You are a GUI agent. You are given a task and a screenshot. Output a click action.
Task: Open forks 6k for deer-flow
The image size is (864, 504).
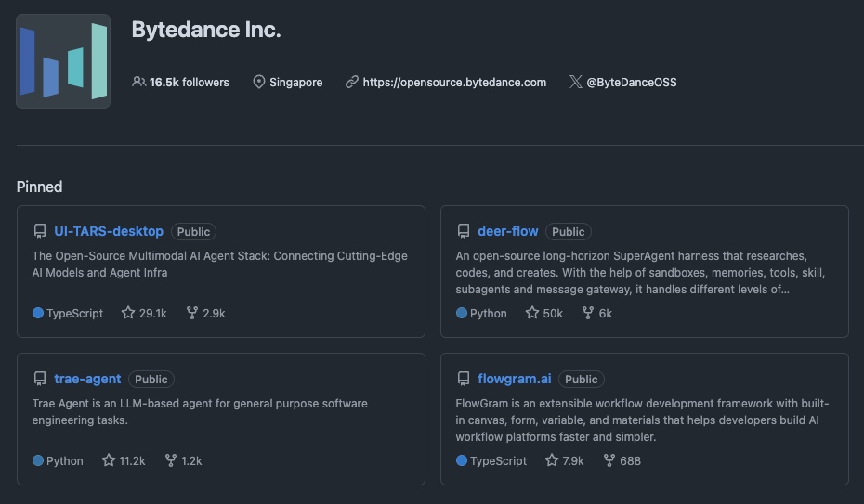[x=597, y=313]
